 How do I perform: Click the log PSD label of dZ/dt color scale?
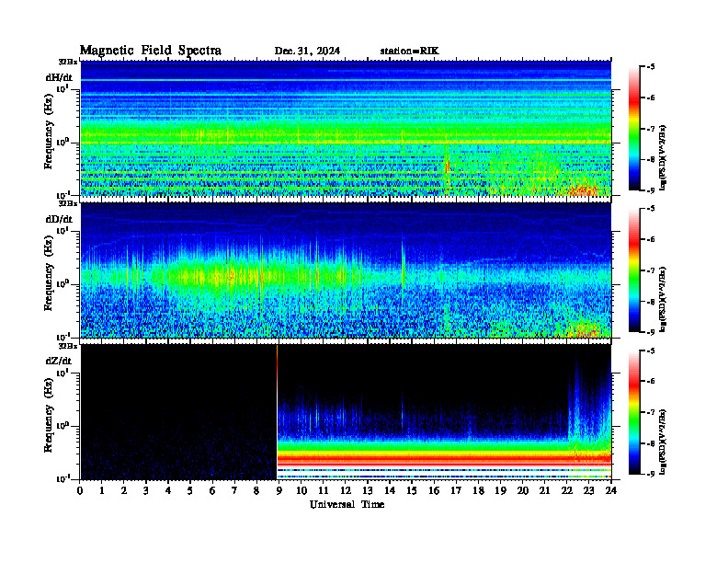click(x=663, y=441)
